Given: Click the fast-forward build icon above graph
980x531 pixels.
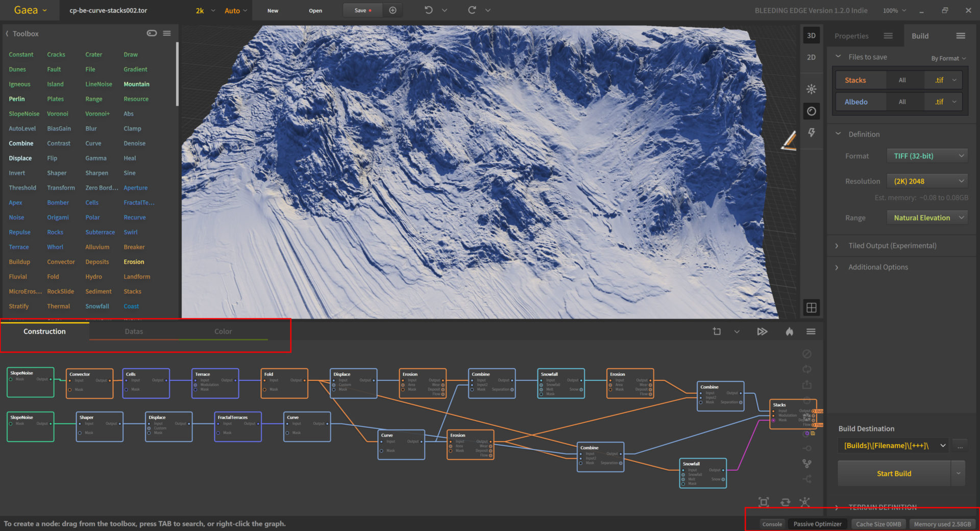Looking at the screenshot, I should (x=762, y=332).
